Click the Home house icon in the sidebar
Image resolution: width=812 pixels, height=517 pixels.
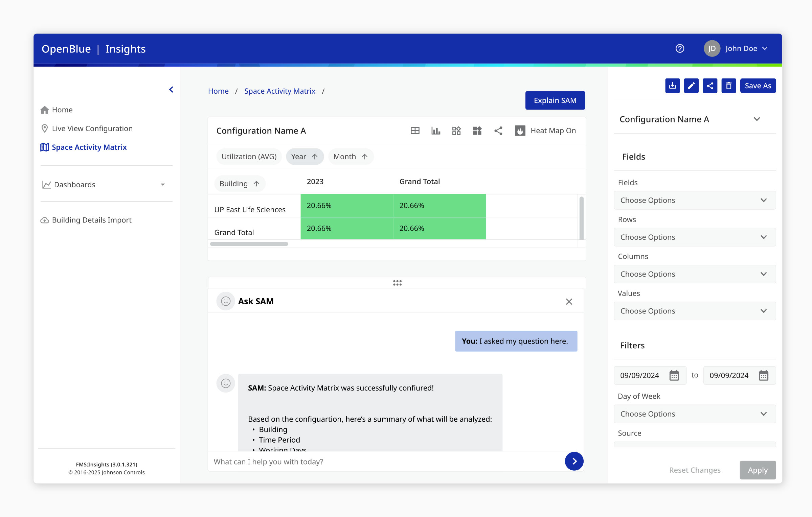(45, 110)
